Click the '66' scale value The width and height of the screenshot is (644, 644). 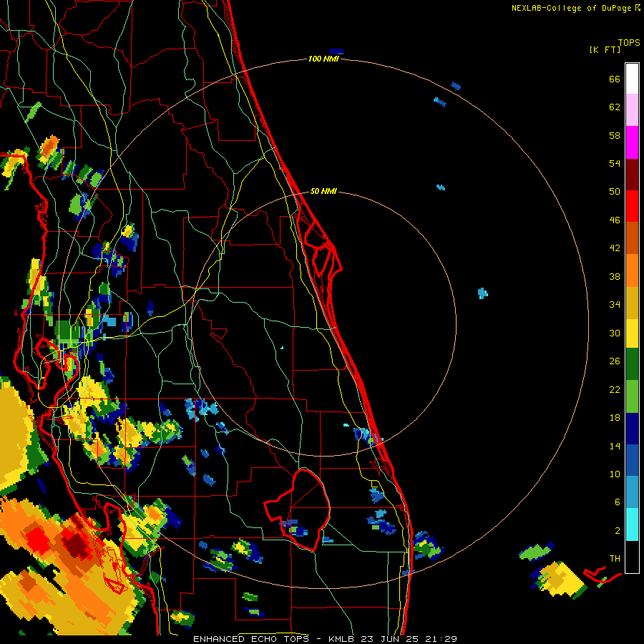pos(615,79)
